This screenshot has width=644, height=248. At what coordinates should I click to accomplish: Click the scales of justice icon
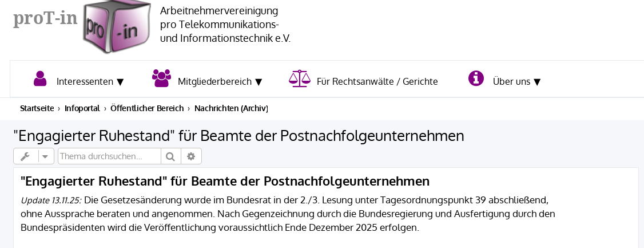pos(300,78)
